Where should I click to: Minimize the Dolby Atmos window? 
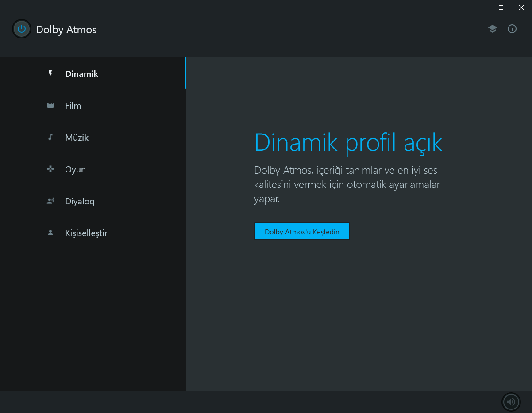click(x=481, y=8)
